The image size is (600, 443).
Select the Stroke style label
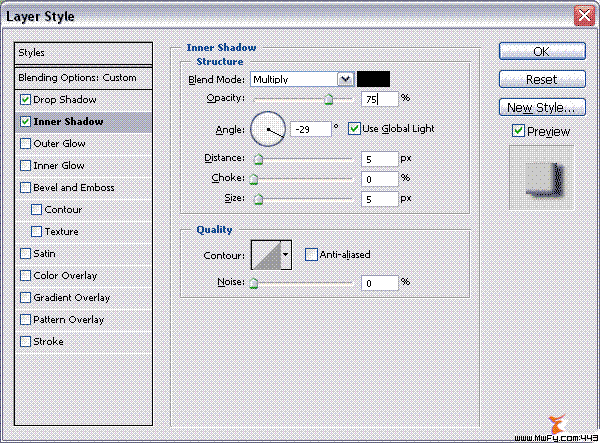coord(48,342)
